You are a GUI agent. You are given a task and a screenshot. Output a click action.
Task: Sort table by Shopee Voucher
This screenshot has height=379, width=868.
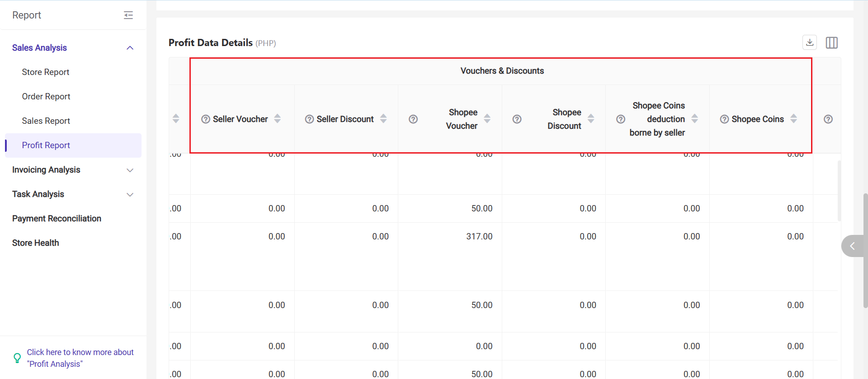[487, 119]
